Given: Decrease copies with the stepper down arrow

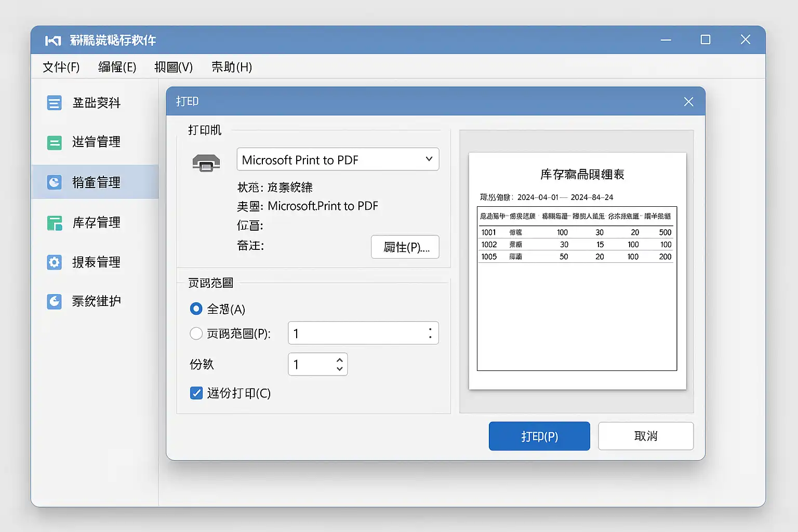Looking at the screenshot, I should (x=339, y=369).
